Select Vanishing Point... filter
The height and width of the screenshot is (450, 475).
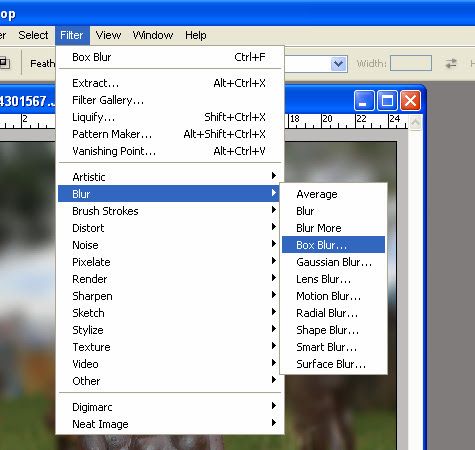tap(170, 151)
